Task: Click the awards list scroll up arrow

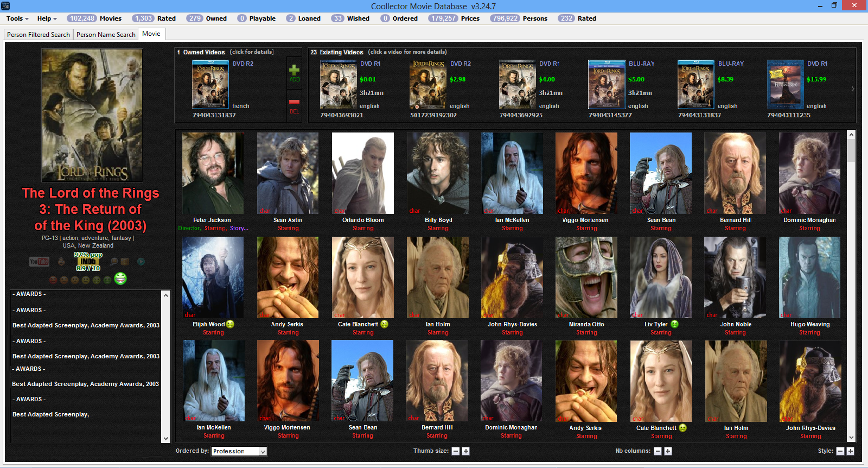Action: [166, 295]
